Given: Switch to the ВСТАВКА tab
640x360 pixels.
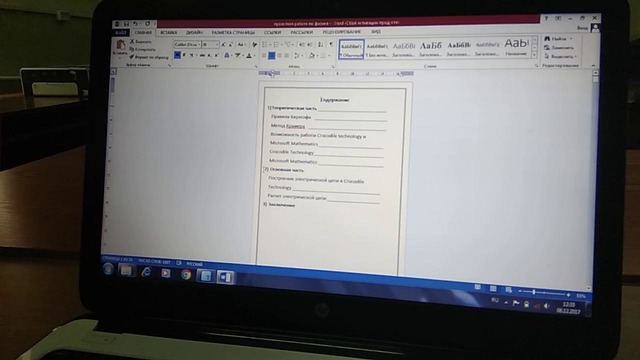Looking at the screenshot, I should [169, 32].
